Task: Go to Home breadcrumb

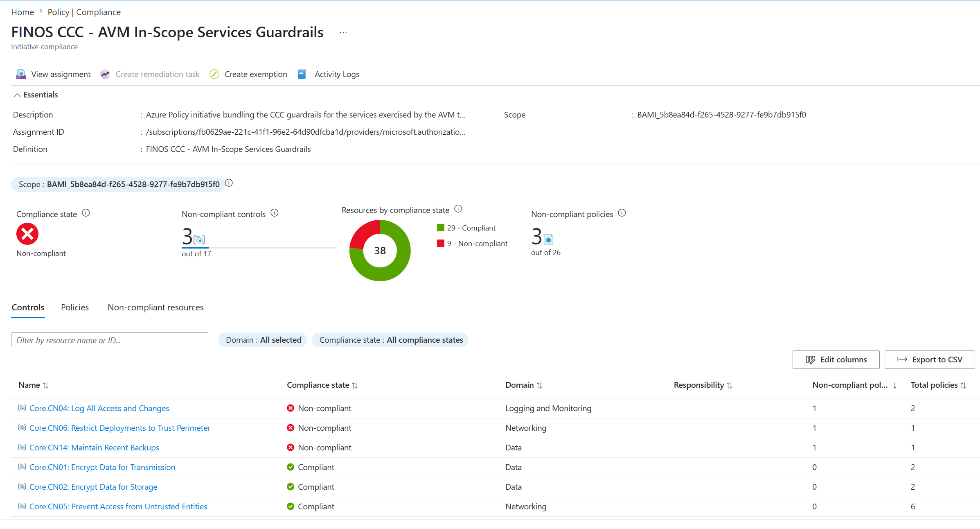Action: pyautogui.click(x=23, y=12)
